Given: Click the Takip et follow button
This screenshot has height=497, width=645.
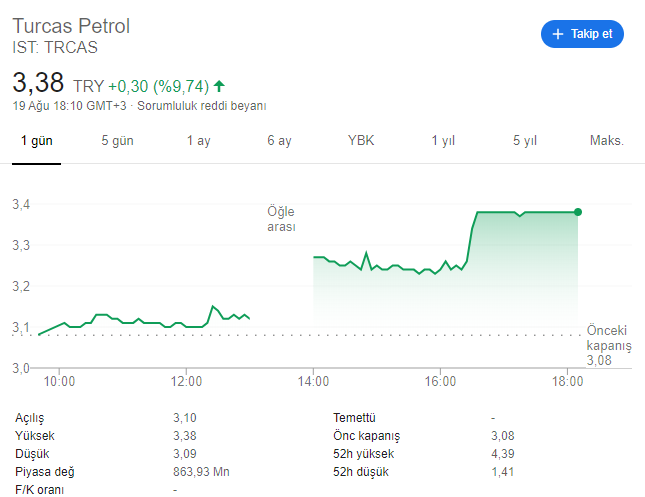Looking at the screenshot, I should 582,34.
